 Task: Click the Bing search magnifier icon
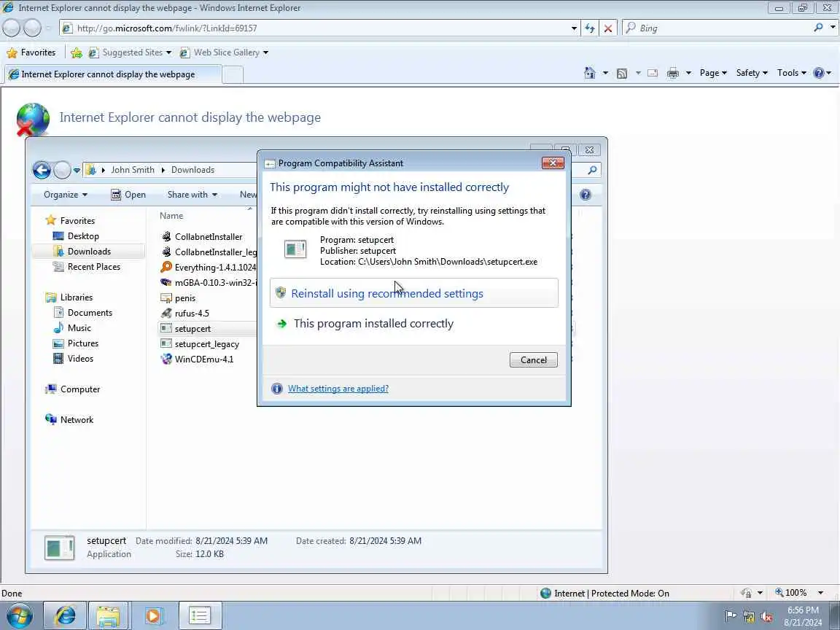coord(818,27)
